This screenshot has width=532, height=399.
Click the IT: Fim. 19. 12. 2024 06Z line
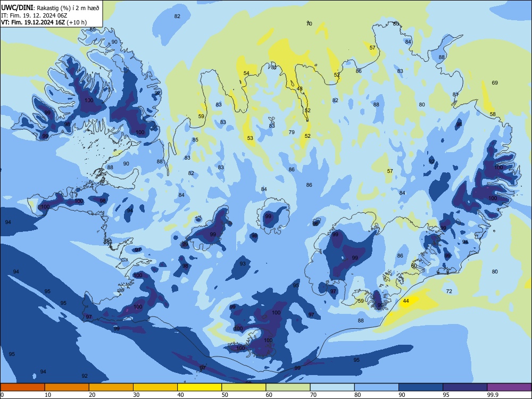tap(34, 15)
